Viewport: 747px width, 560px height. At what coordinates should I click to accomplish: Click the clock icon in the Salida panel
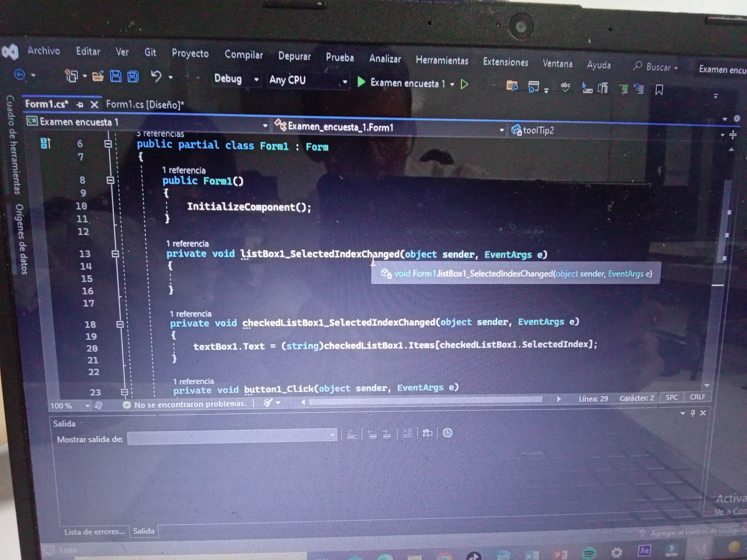(x=447, y=433)
